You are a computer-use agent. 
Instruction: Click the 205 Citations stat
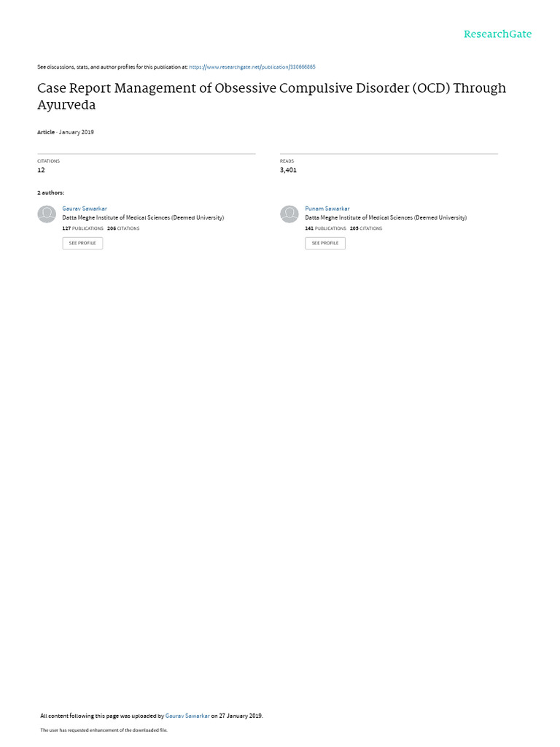pos(366,228)
